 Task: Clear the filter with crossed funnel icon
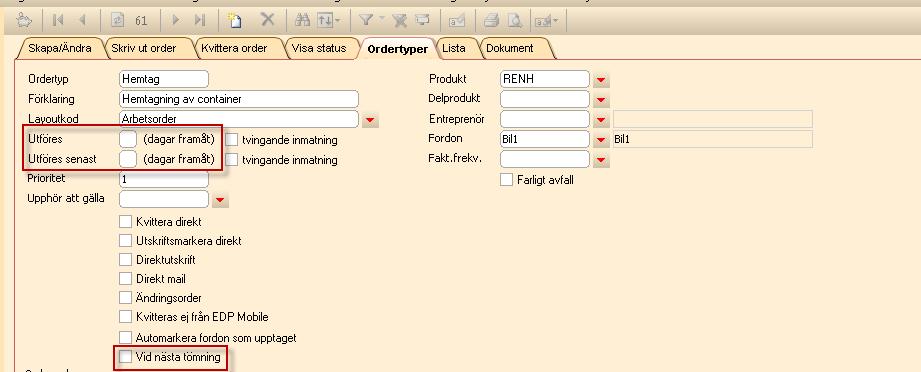click(x=400, y=21)
